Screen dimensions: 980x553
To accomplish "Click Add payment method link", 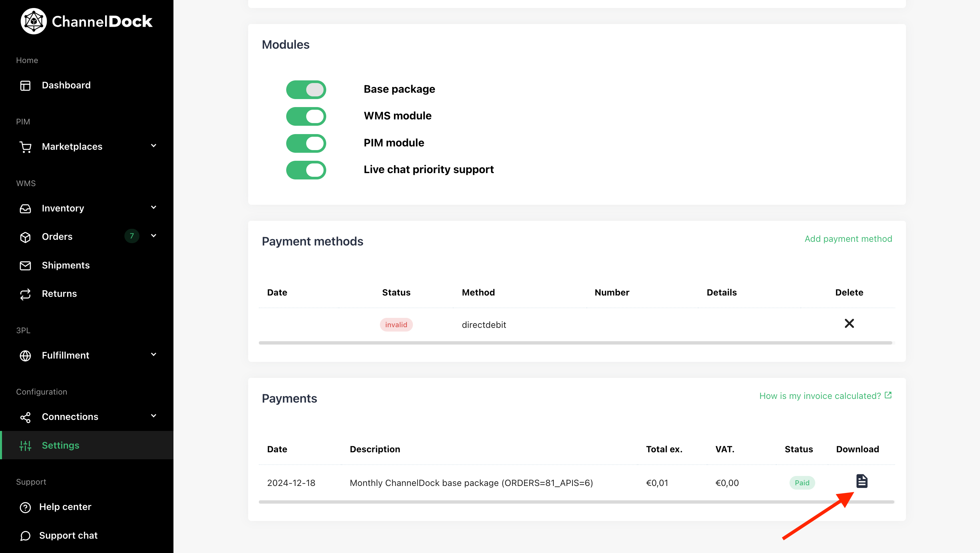I will click(848, 239).
